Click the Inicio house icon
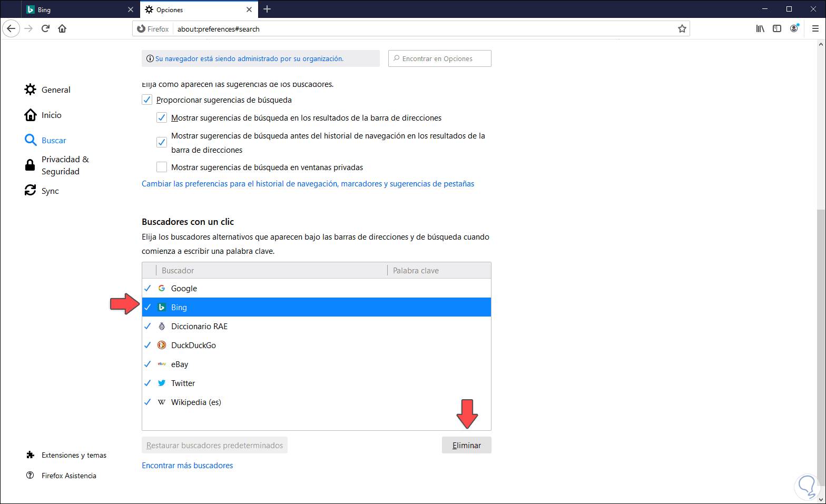 point(31,115)
